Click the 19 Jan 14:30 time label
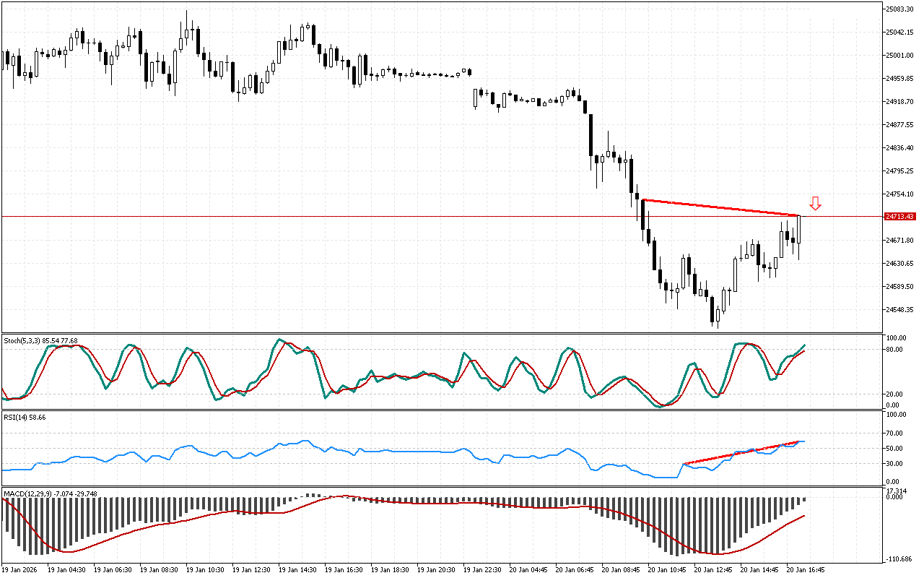 tap(298, 569)
